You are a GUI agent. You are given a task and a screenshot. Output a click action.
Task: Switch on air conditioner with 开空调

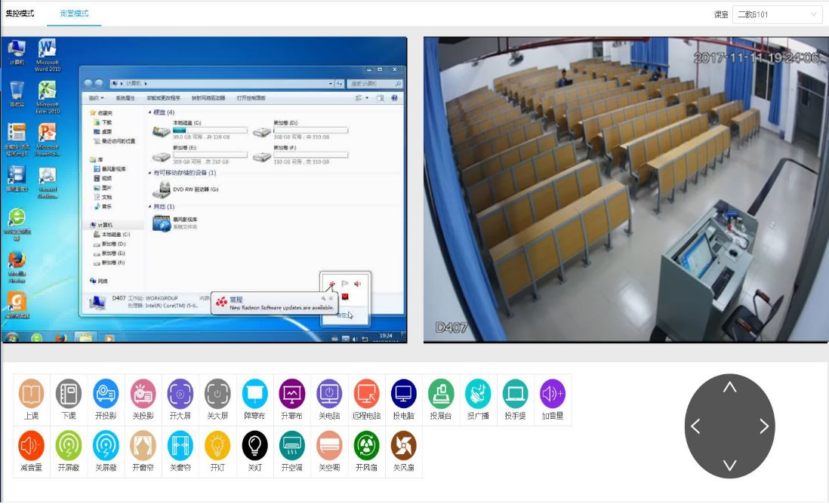click(292, 445)
